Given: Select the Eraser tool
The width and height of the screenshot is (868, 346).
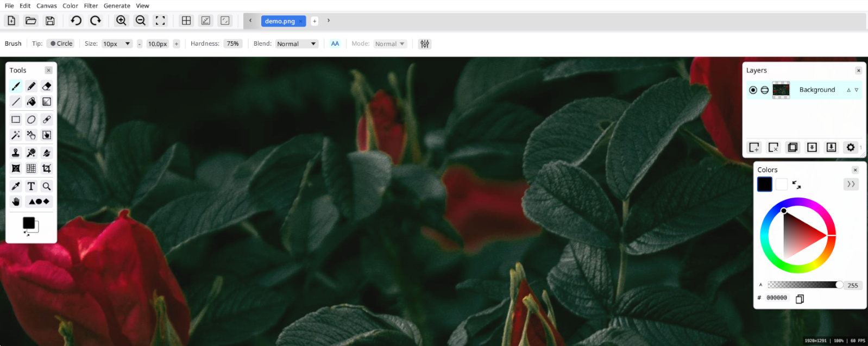Looking at the screenshot, I should pos(47,86).
